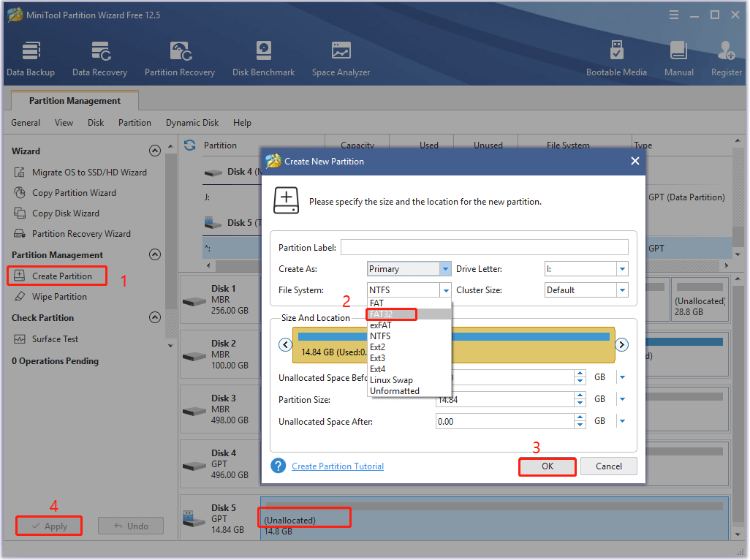The height and width of the screenshot is (560, 750).
Task: Click the Undo button
Action: 131,526
